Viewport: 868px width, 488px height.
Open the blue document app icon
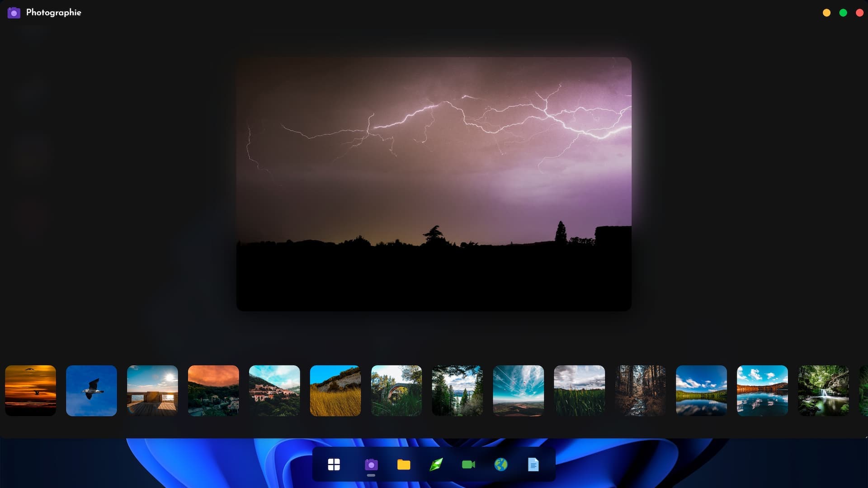tap(533, 464)
